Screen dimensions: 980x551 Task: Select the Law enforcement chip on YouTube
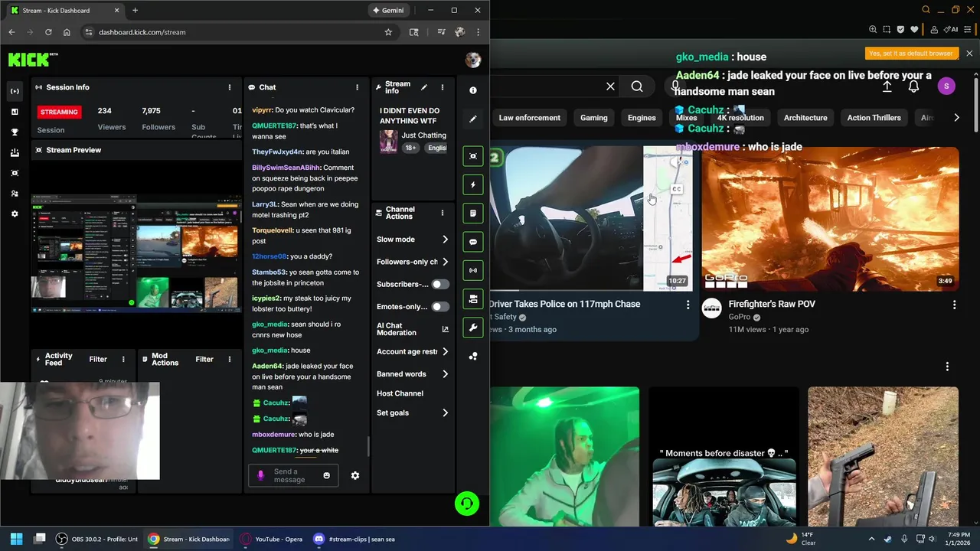[530, 118]
